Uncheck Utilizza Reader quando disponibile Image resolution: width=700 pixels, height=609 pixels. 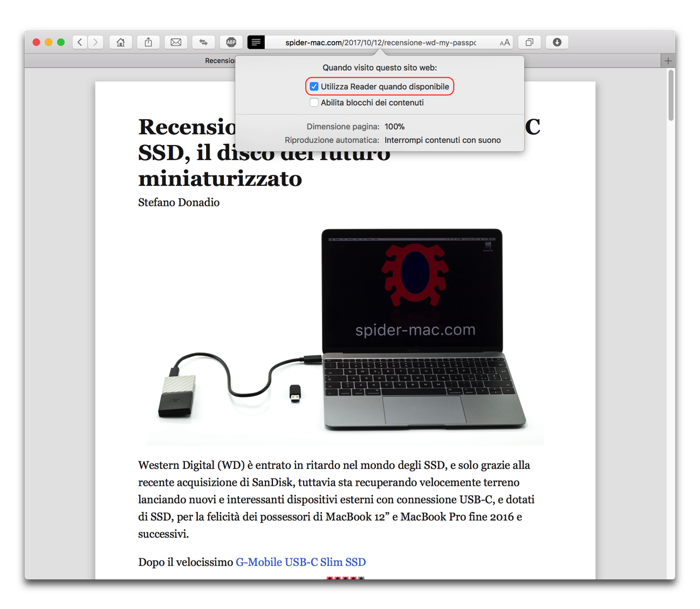pyautogui.click(x=314, y=86)
